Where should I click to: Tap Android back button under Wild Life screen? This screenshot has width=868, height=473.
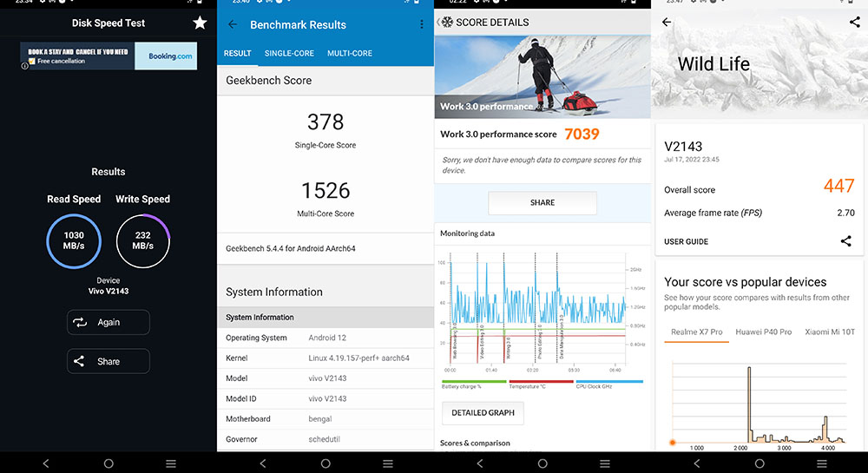(697, 463)
